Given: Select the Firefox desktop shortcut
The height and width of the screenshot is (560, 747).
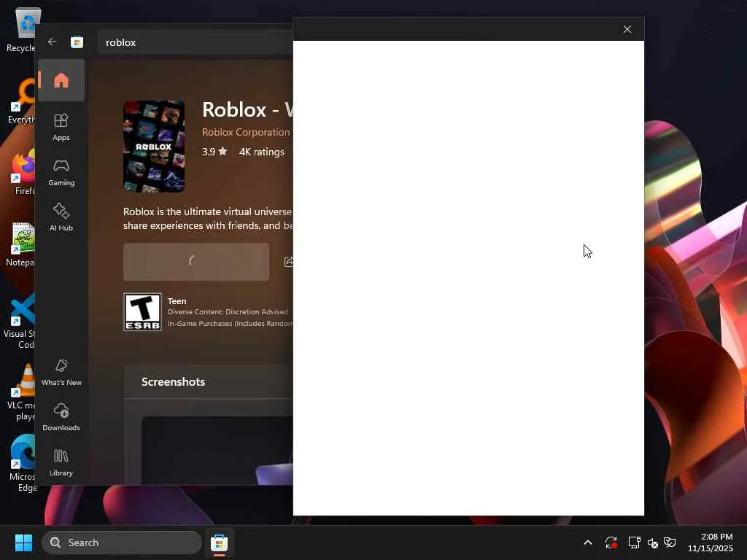Looking at the screenshot, I should (x=23, y=173).
